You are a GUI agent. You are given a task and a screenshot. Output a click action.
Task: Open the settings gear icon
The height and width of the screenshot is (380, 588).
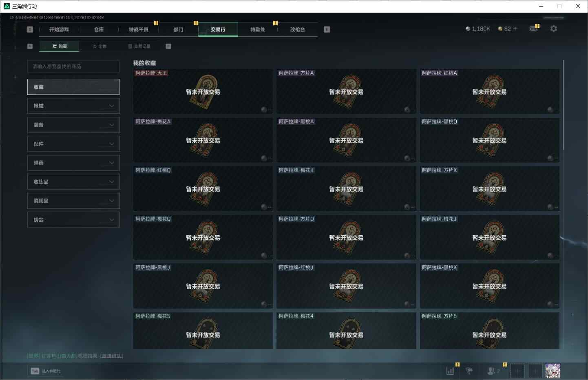(x=553, y=29)
